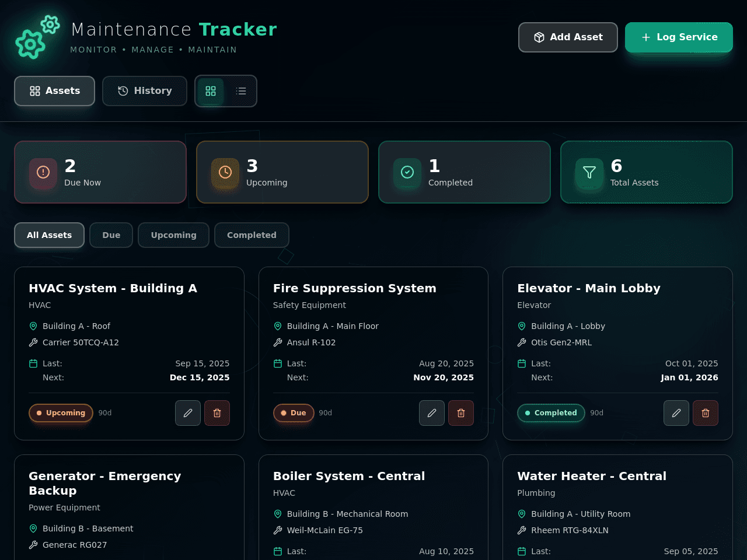
Task: Filter assets by Upcoming
Action: tap(173, 235)
